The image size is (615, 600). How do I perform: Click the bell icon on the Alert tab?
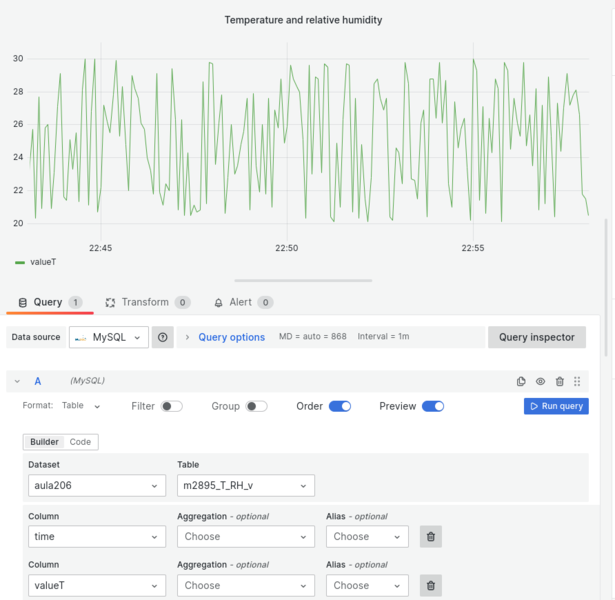coord(218,302)
